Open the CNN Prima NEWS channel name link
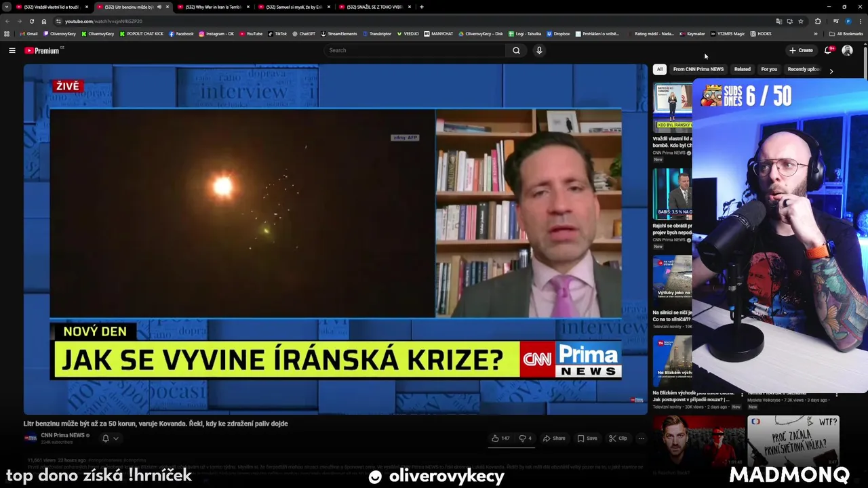Image resolution: width=868 pixels, height=488 pixels. click(x=63, y=435)
